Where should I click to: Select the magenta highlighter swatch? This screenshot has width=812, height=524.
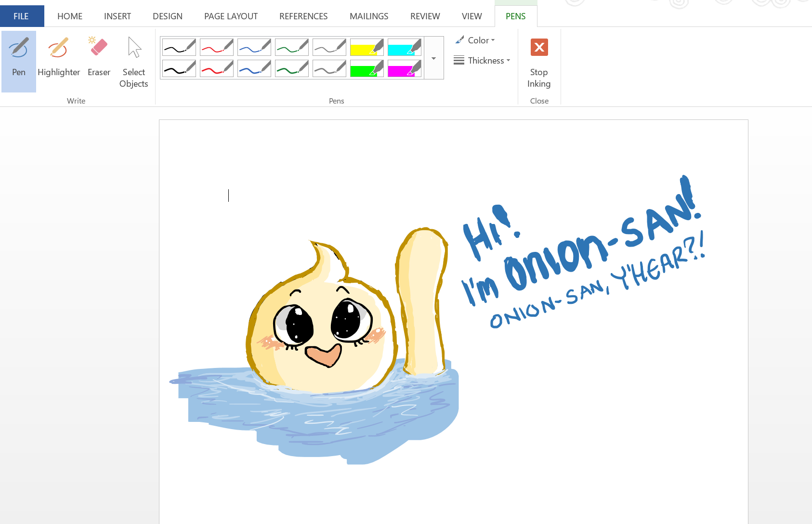tap(405, 68)
